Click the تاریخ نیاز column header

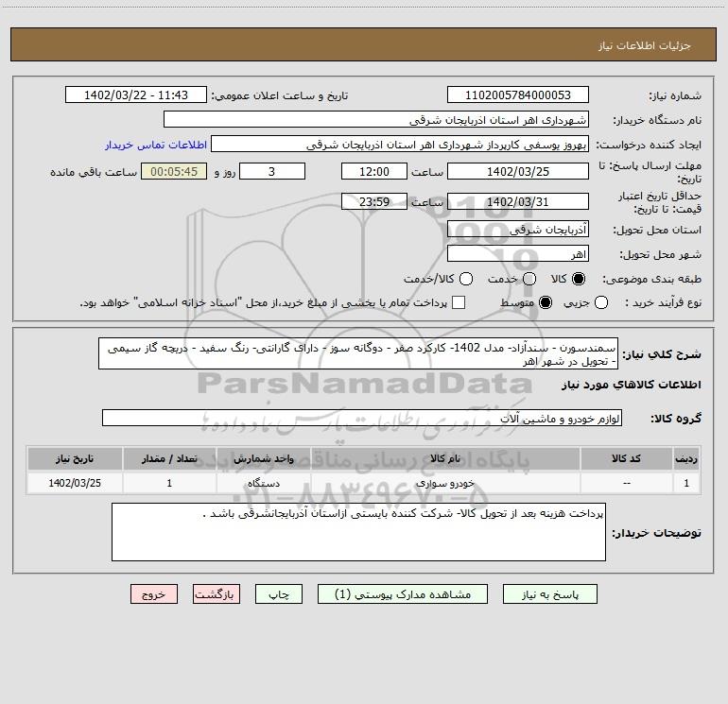[75, 459]
